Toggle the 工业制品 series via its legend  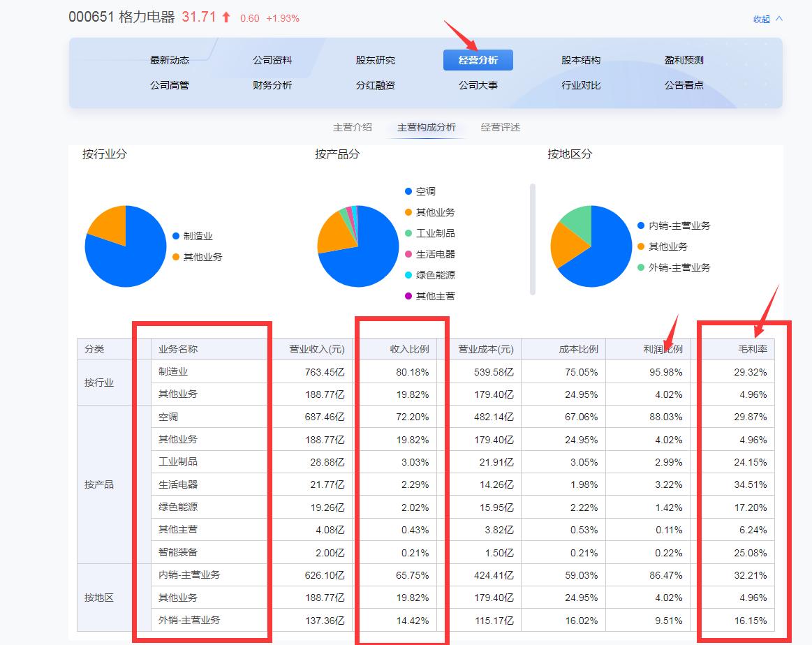[x=408, y=233]
